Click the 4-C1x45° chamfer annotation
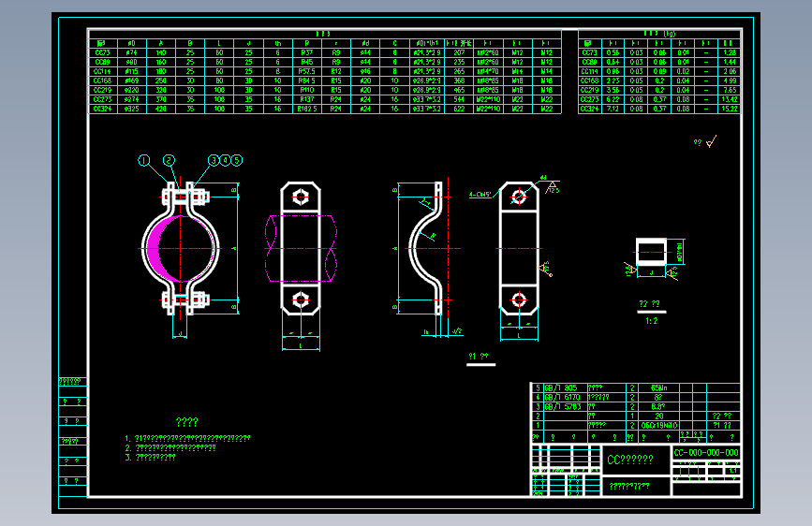The height and width of the screenshot is (526, 812). pos(480,195)
